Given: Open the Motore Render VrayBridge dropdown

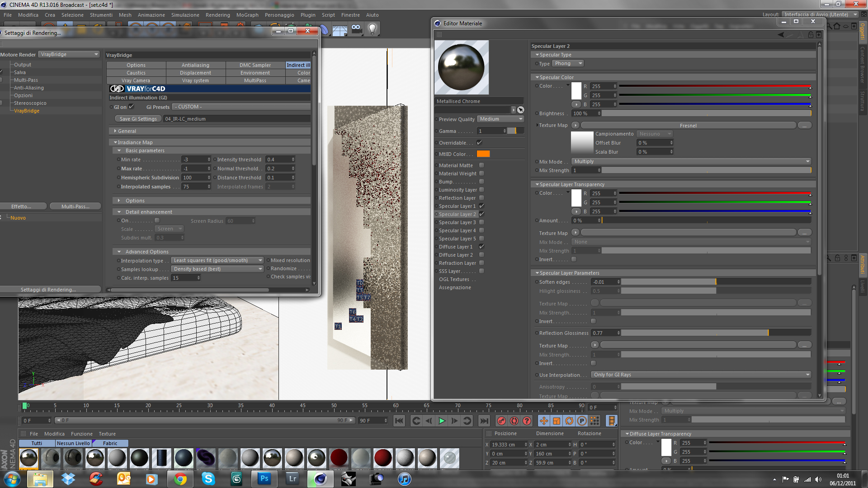Looking at the screenshot, I should (x=69, y=54).
